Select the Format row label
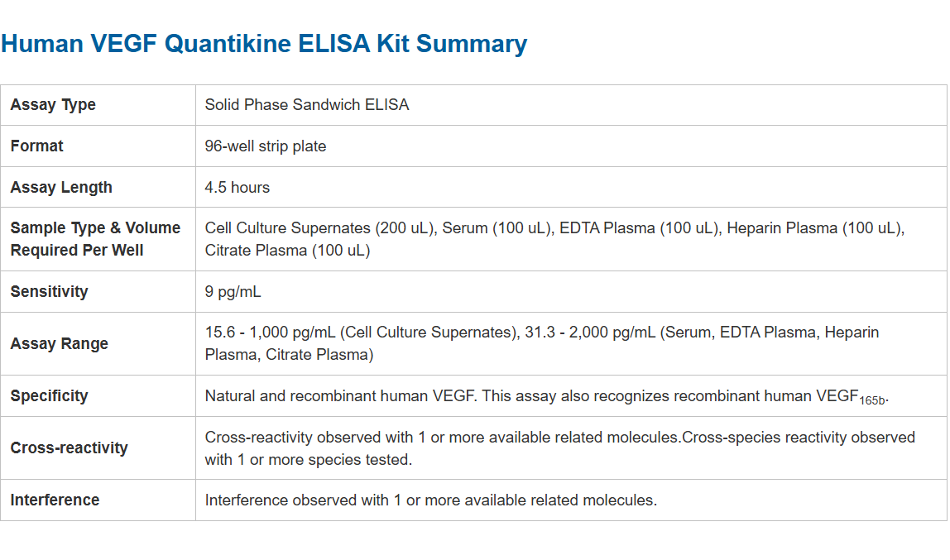 (x=37, y=146)
